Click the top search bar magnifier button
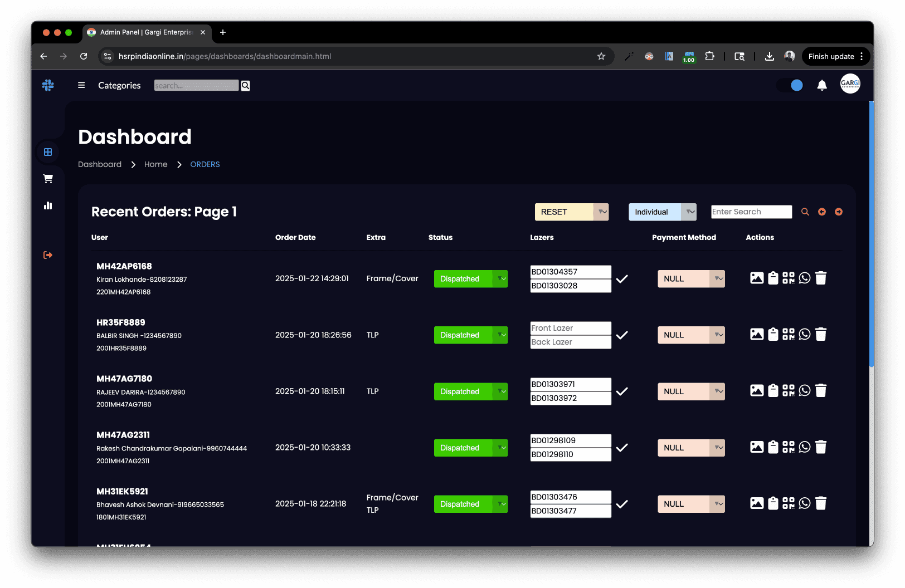Viewport: 905px width, 588px height. click(x=245, y=85)
